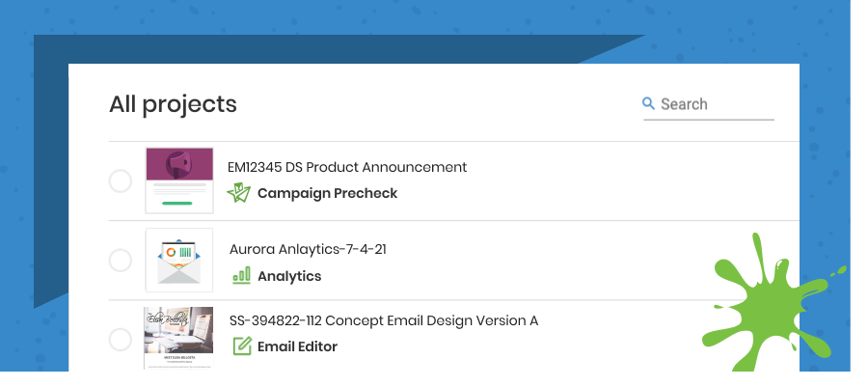This screenshot has width=868, height=387.
Task: Open the envelope chart thumbnail for Aurora
Action: tap(178, 260)
